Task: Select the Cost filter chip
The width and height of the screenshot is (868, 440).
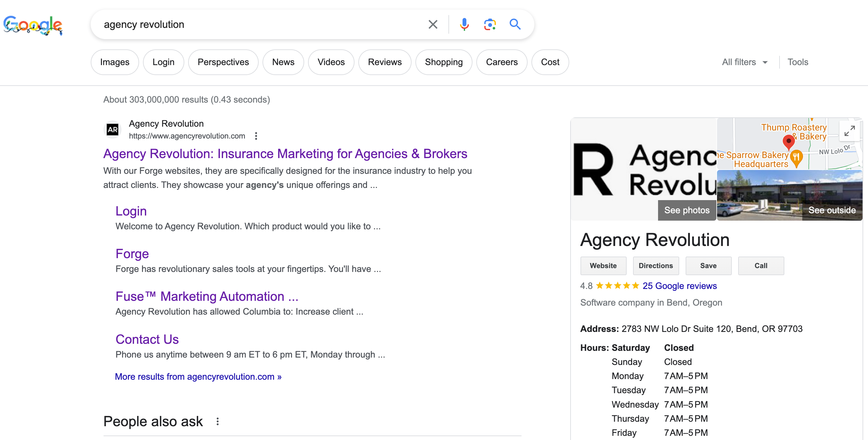Action: pyautogui.click(x=550, y=62)
